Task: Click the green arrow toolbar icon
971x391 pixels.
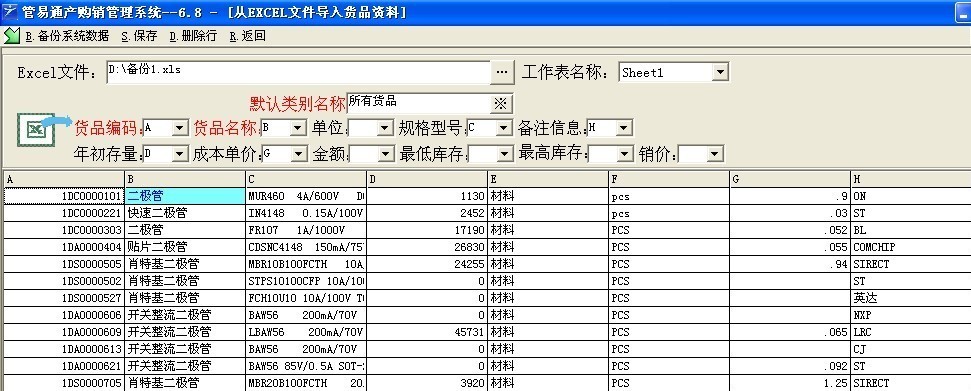Action: [12, 35]
